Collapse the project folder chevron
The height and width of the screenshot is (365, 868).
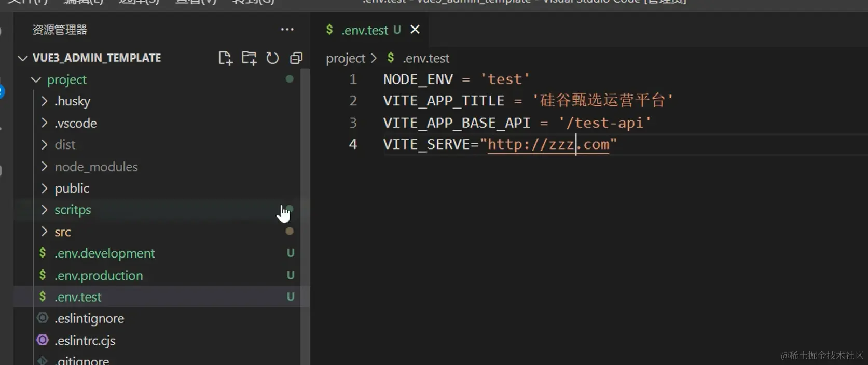36,80
